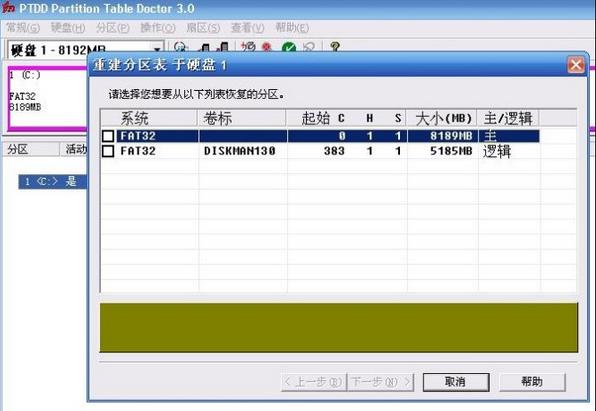Click the red stop circle toolbar icon
This screenshot has width=596, height=411.
click(267, 47)
